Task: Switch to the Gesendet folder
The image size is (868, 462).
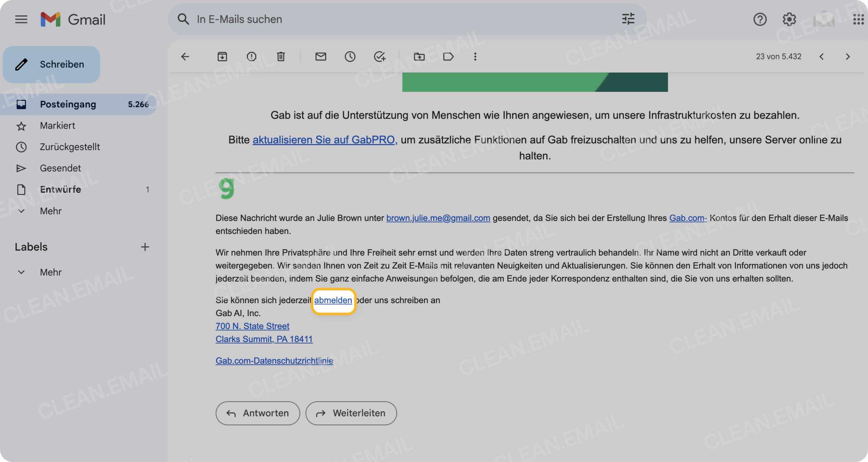Action: tap(60, 168)
